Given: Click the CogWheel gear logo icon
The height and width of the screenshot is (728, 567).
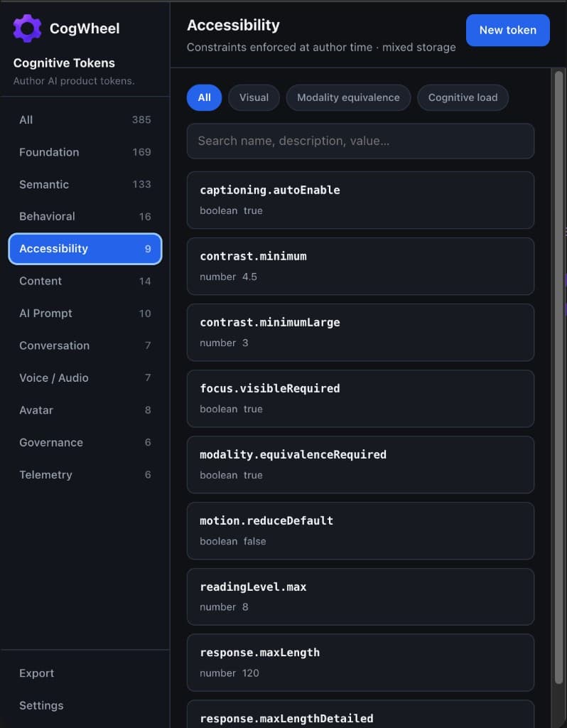Looking at the screenshot, I should [27, 28].
